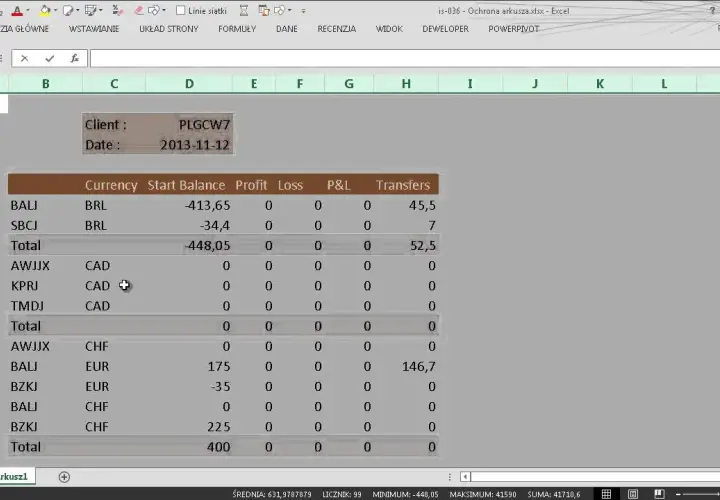Click the eraser icon in toolbar
Image resolution: width=720 pixels, height=500 pixels.
click(138, 10)
